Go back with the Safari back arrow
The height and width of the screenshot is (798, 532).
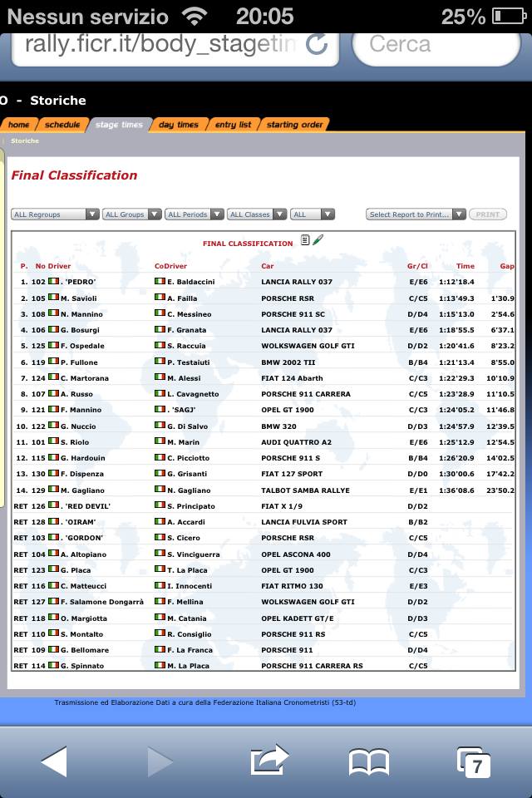54,761
